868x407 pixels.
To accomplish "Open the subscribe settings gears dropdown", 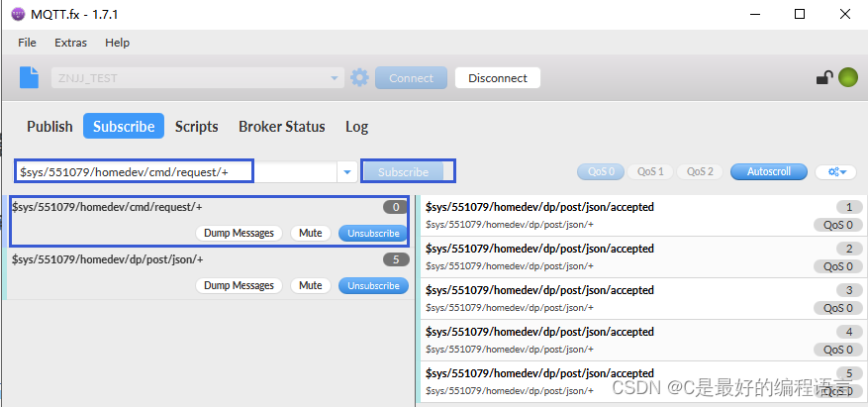I will [838, 171].
